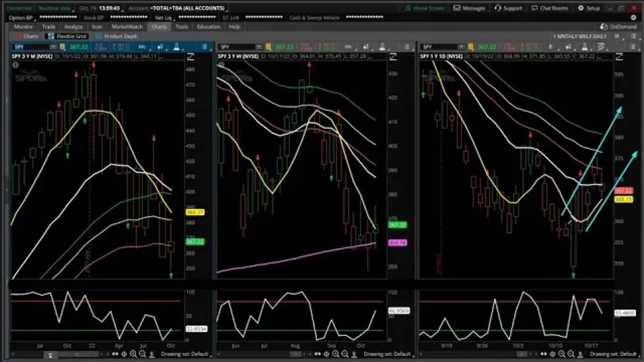Click the 1 MNTHLY WKLY DAILY grid name
This screenshot has width=644, height=362.
(x=580, y=36)
